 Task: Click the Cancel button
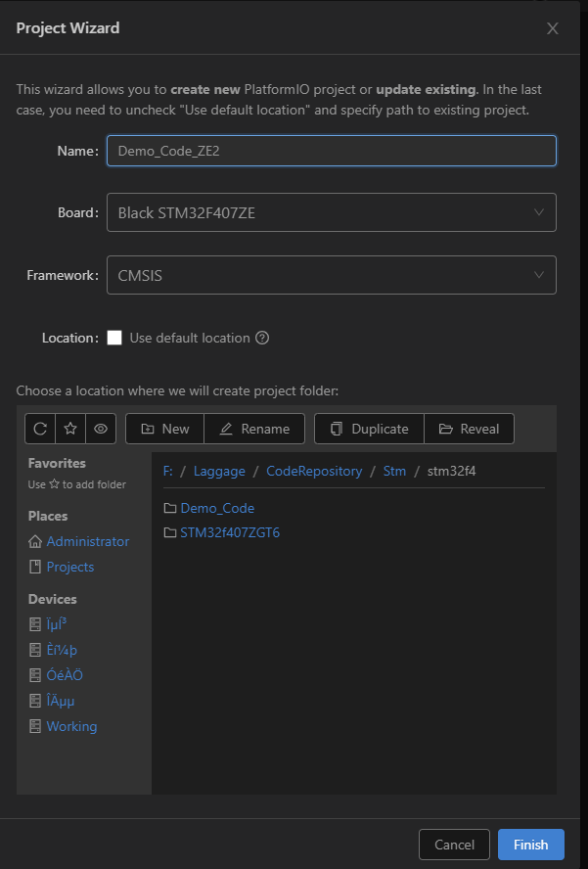tap(454, 845)
